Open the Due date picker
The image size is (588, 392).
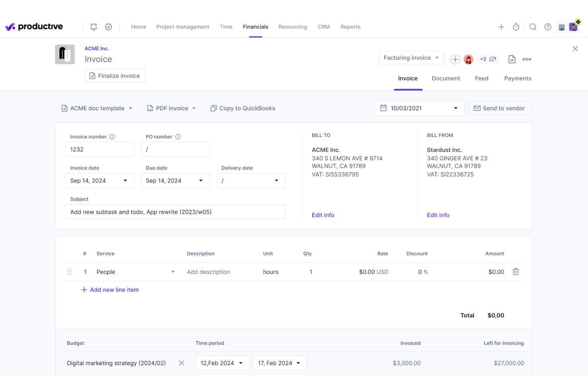pyautogui.click(x=175, y=181)
